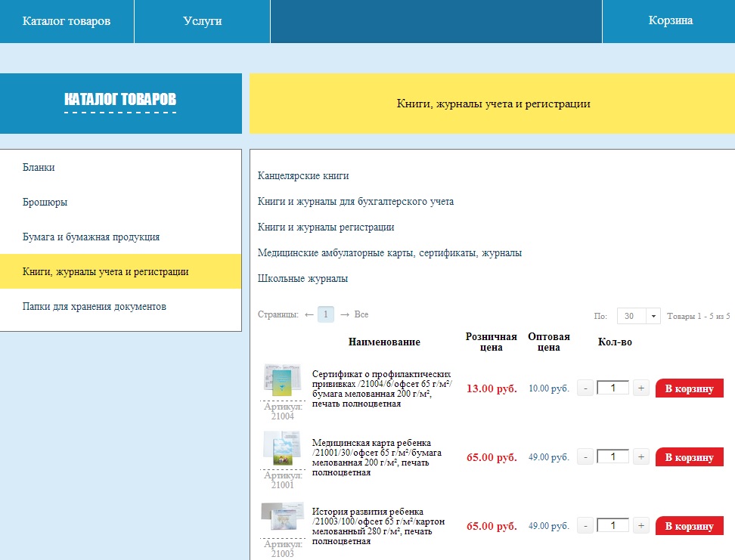Open Книги и журналы для бухгалтерского учета
Image resolution: width=735 pixels, height=560 pixels.
(x=356, y=202)
